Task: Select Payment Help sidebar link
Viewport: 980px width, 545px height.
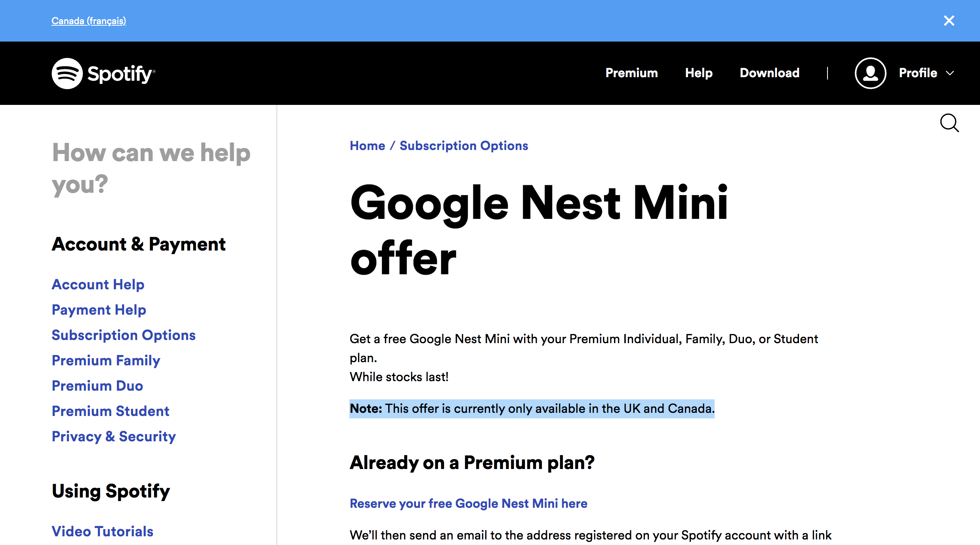Action: point(99,310)
